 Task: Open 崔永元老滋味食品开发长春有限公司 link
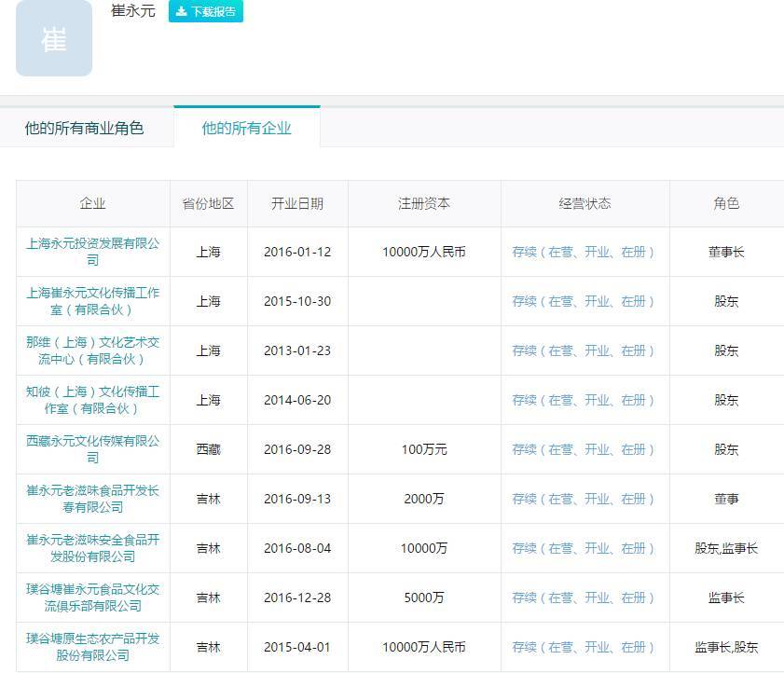(92, 499)
